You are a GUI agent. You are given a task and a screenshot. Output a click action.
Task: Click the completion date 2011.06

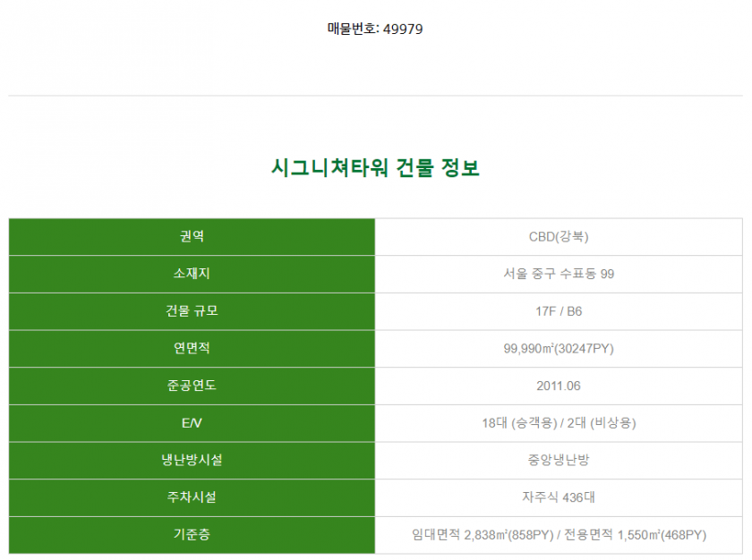[x=559, y=386]
